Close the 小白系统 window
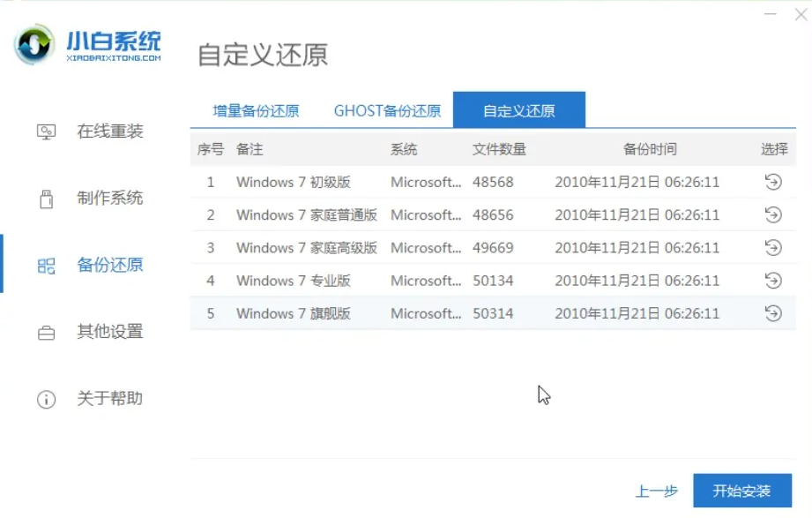Screen dimensions: 812x518 [801, 14]
